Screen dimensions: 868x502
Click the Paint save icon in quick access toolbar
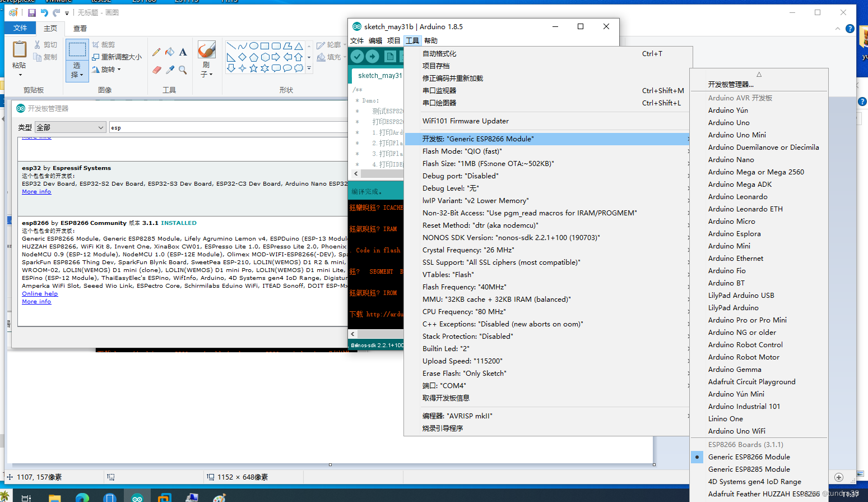32,12
